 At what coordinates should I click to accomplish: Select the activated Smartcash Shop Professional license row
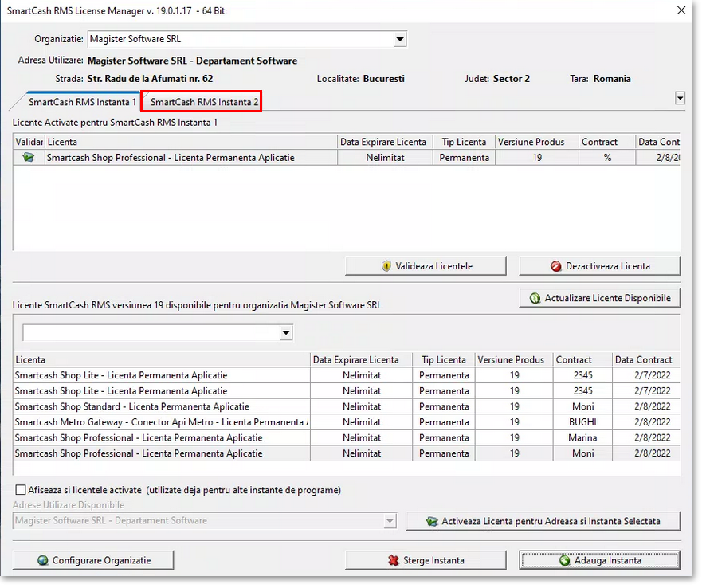pyautogui.click(x=347, y=158)
